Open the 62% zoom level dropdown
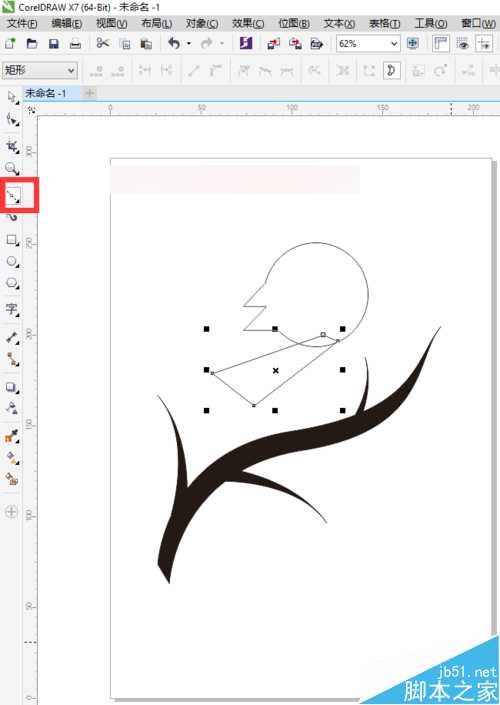Image resolution: width=500 pixels, height=705 pixels. (x=368, y=44)
